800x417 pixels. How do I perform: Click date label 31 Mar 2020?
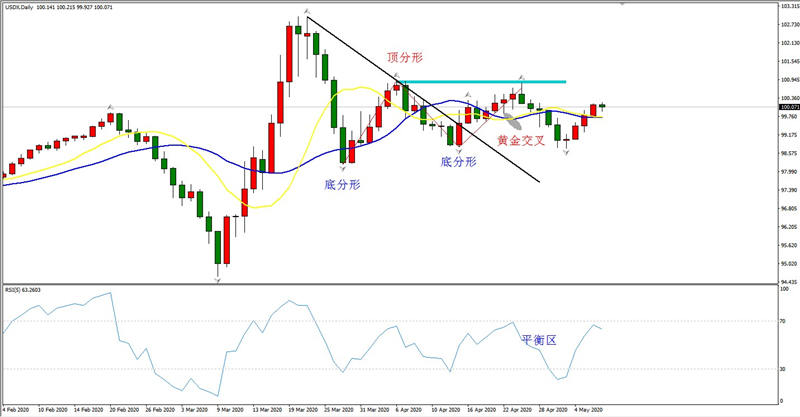coord(374,410)
